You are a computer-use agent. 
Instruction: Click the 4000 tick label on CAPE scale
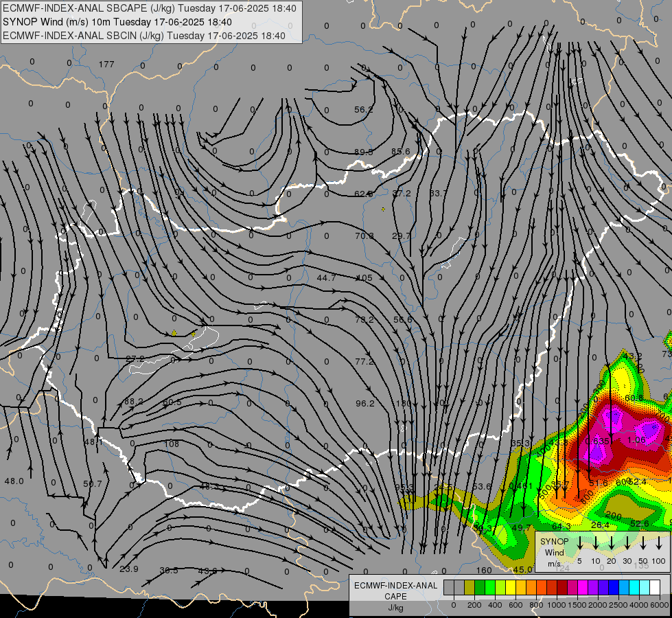640,605
